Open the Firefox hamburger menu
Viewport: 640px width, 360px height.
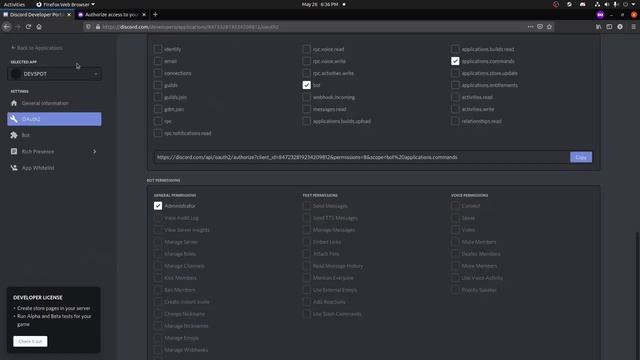(x=633, y=27)
